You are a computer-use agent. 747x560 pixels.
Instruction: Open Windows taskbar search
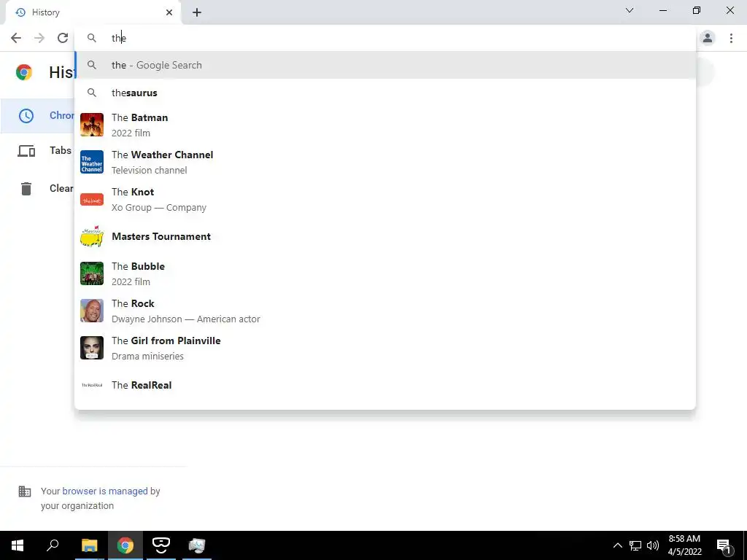click(53, 545)
